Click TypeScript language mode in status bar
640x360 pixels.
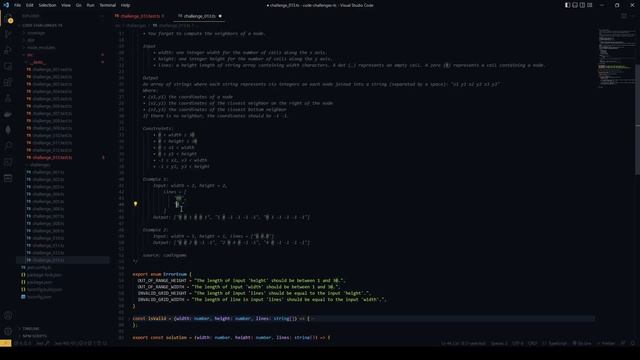555,343
